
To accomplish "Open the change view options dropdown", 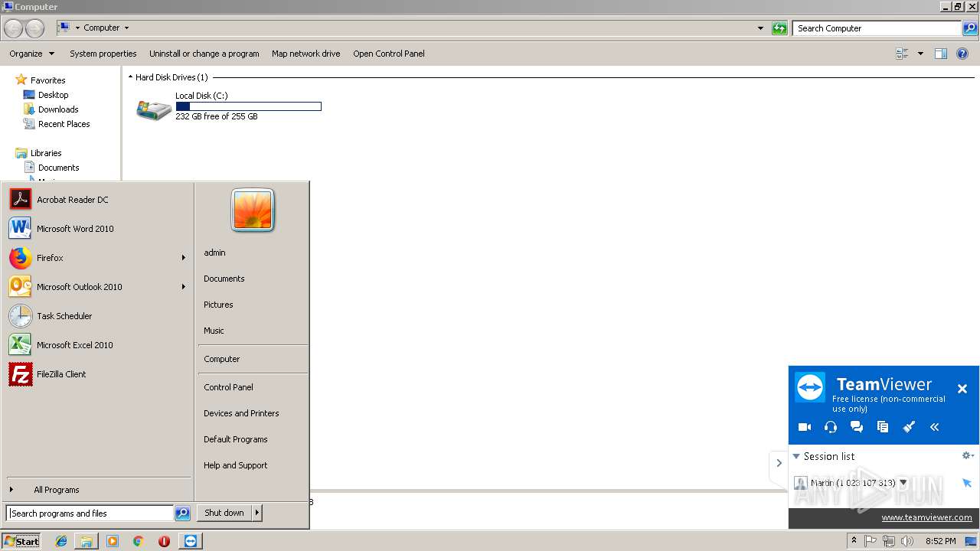I will click(x=920, y=54).
